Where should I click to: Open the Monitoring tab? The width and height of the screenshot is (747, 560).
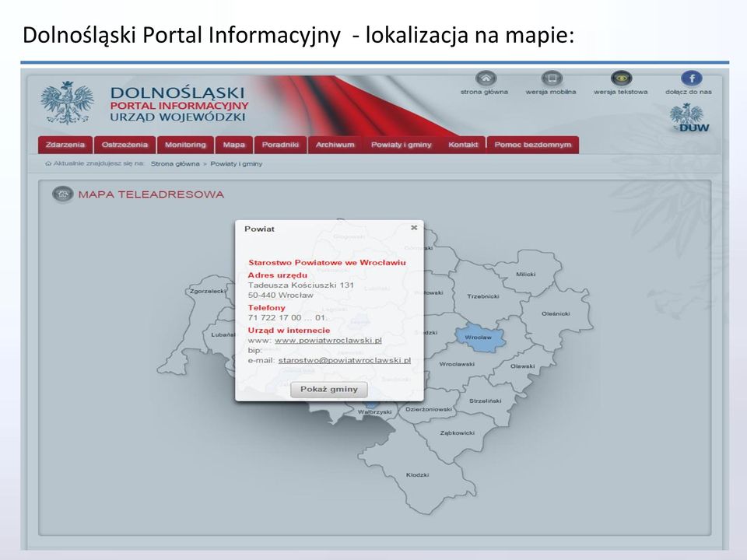click(x=185, y=145)
